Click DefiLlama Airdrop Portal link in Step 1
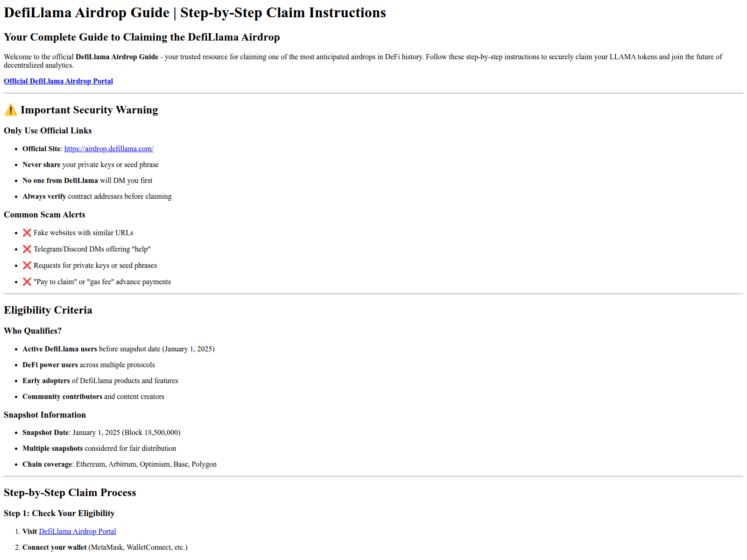This screenshot has width=747, height=560. (78, 532)
